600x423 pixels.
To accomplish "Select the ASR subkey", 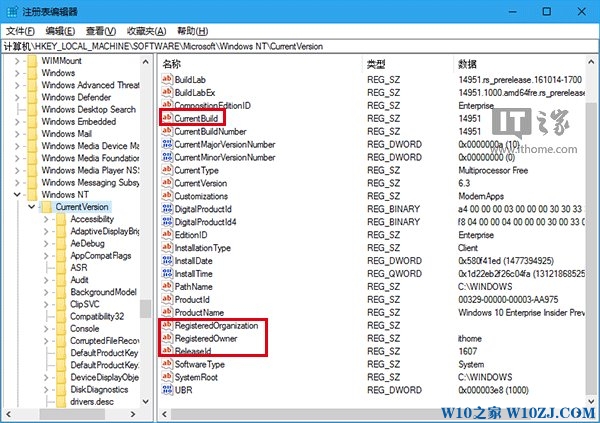I will pyautogui.click(x=79, y=268).
